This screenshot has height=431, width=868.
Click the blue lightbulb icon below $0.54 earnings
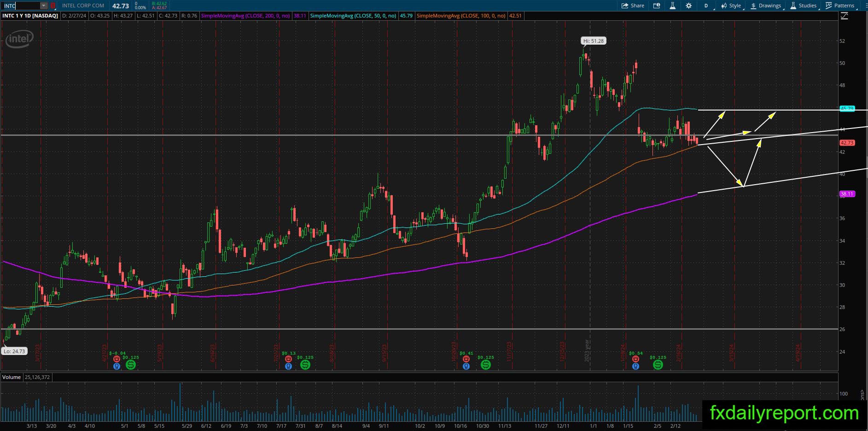coord(635,367)
